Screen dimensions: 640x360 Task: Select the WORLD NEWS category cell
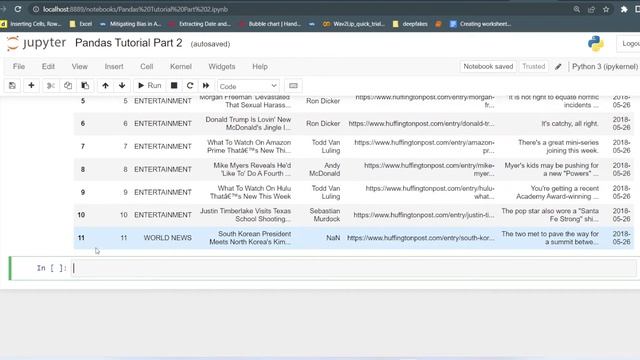pyautogui.click(x=167, y=238)
